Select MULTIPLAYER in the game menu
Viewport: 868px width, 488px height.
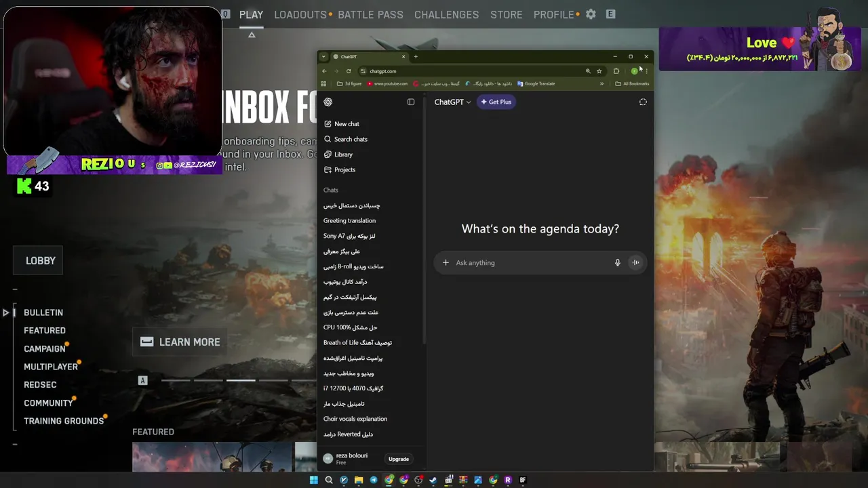coord(51,367)
